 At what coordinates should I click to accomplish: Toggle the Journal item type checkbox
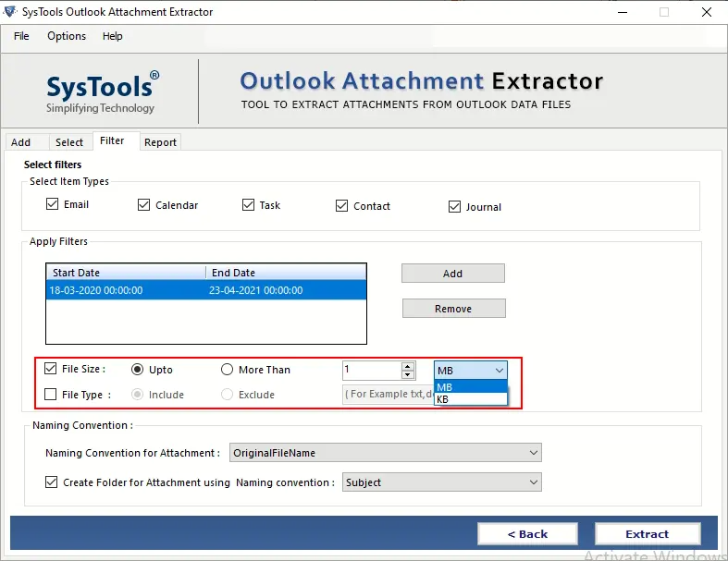454,206
